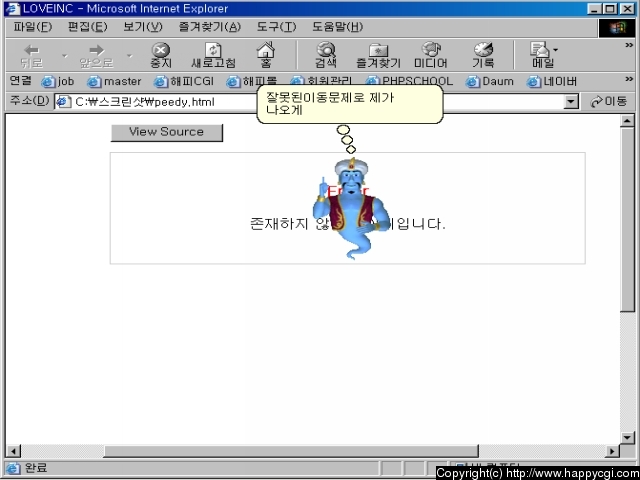The height and width of the screenshot is (480, 640).
Task: Open the 편집(E) menu
Action: (87, 27)
